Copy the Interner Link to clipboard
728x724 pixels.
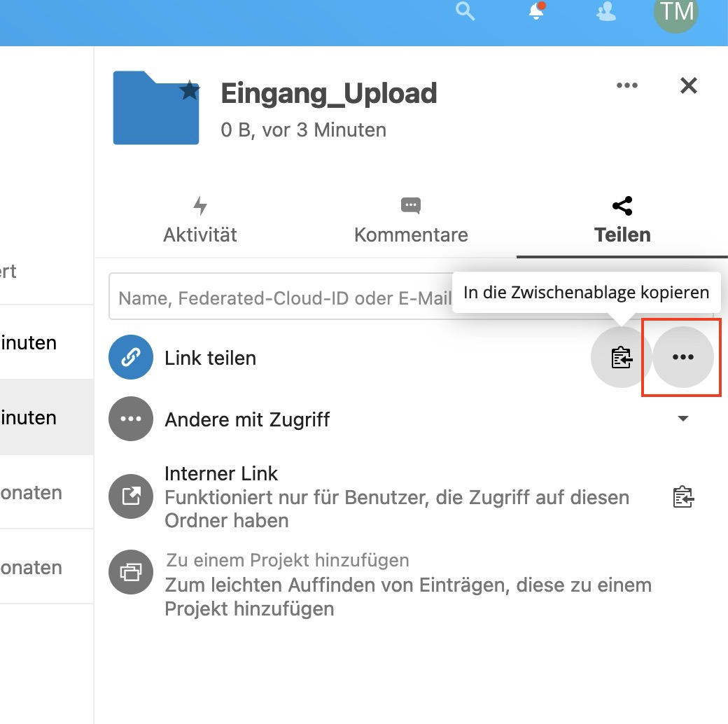[683, 497]
